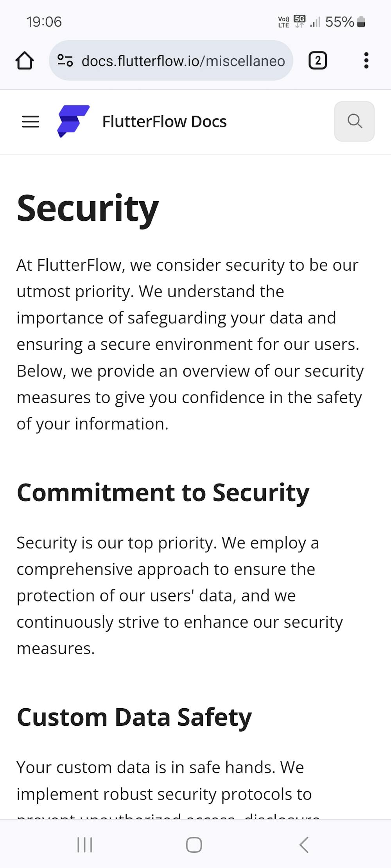Go to FlutterFlow Docs title link

pyautogui.click(x=164, y=121)
